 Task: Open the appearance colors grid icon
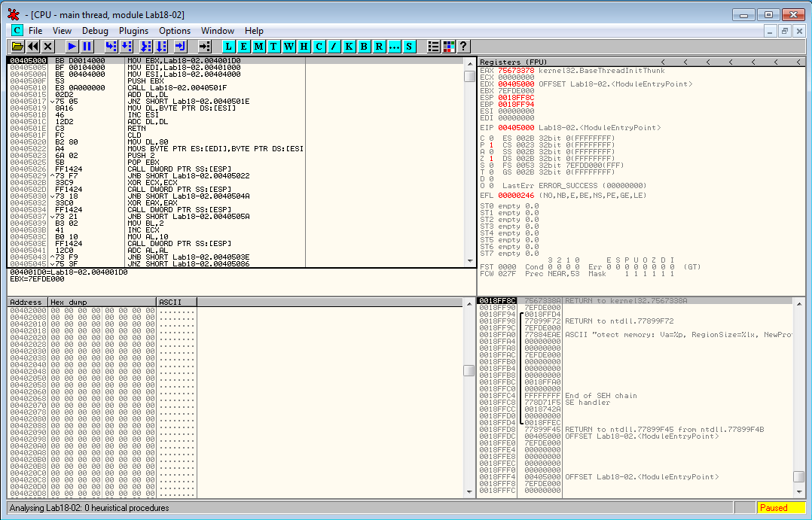[448, 47]
